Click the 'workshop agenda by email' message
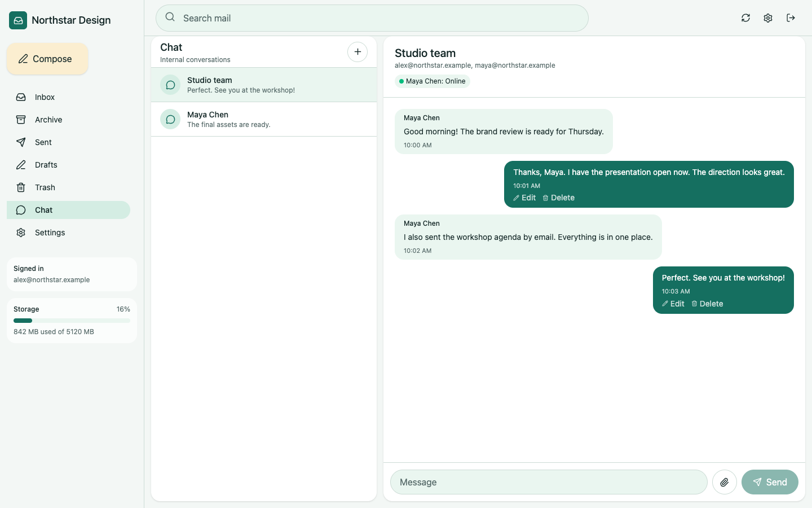The image size is (812, 508). [528, 237]
